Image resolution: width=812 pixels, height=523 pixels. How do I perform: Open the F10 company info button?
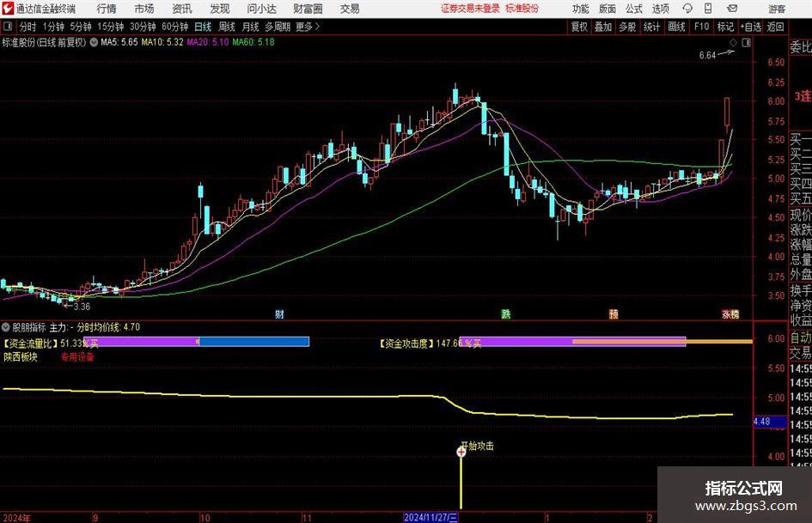pos(702,27)
